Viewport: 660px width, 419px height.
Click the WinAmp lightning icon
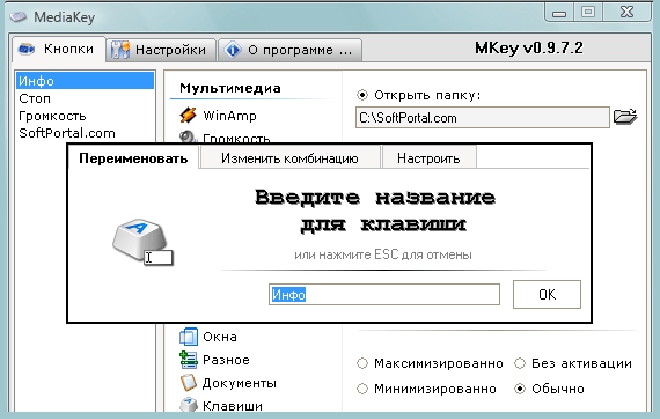pyautogui.click(x=187, y=116)
